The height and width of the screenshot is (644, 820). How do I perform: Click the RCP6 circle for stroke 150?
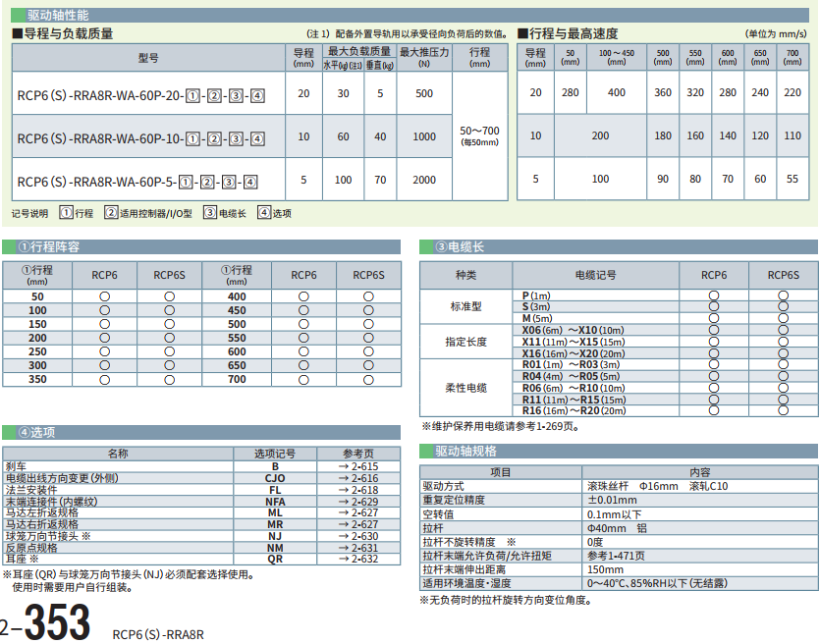(x=105, y=324)
